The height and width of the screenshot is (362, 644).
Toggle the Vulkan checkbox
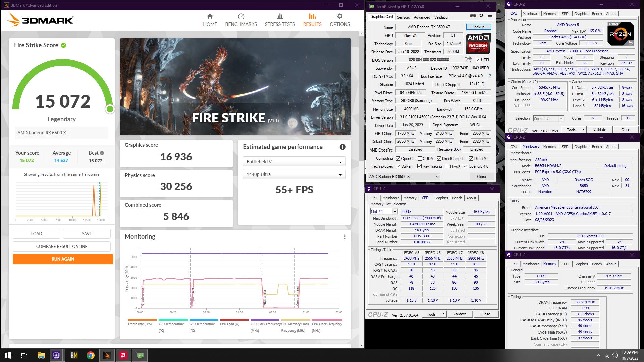(398, 166)
